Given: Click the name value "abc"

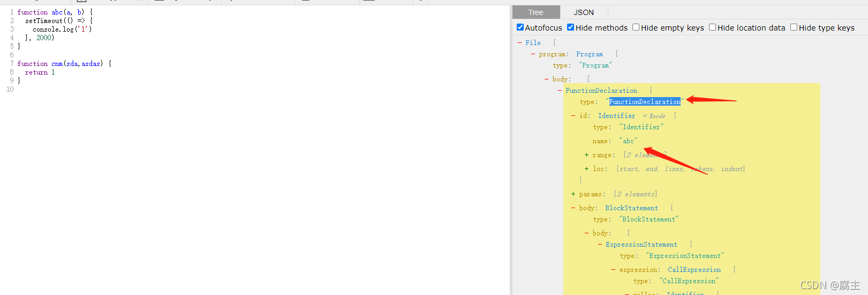Looking at the screenshot, I should point(629,141).
